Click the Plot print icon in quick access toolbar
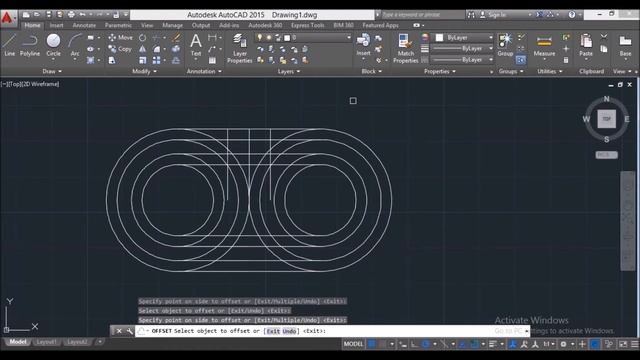Image resolution: width=640 pixels, height=360 pixels. [x=71, y=15]
